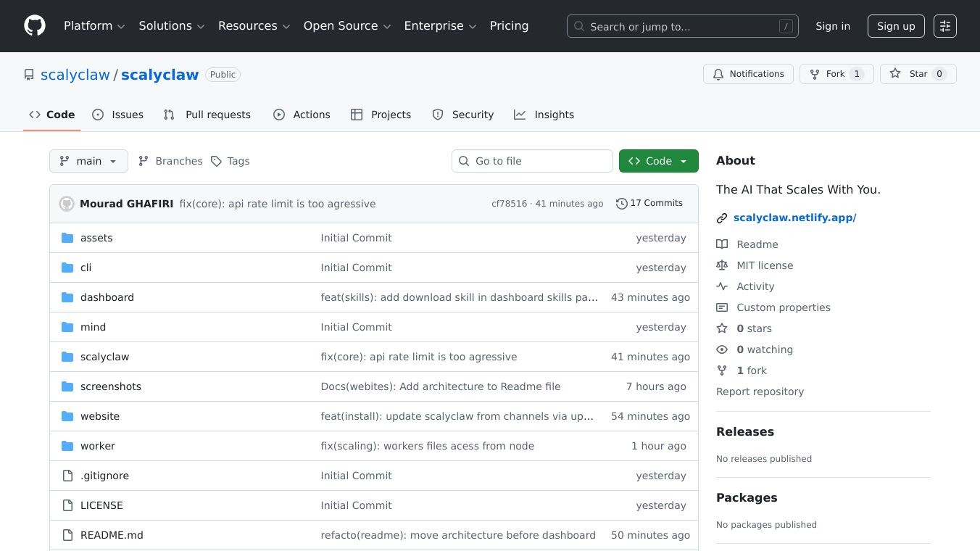Click the Sign up button

895,26
